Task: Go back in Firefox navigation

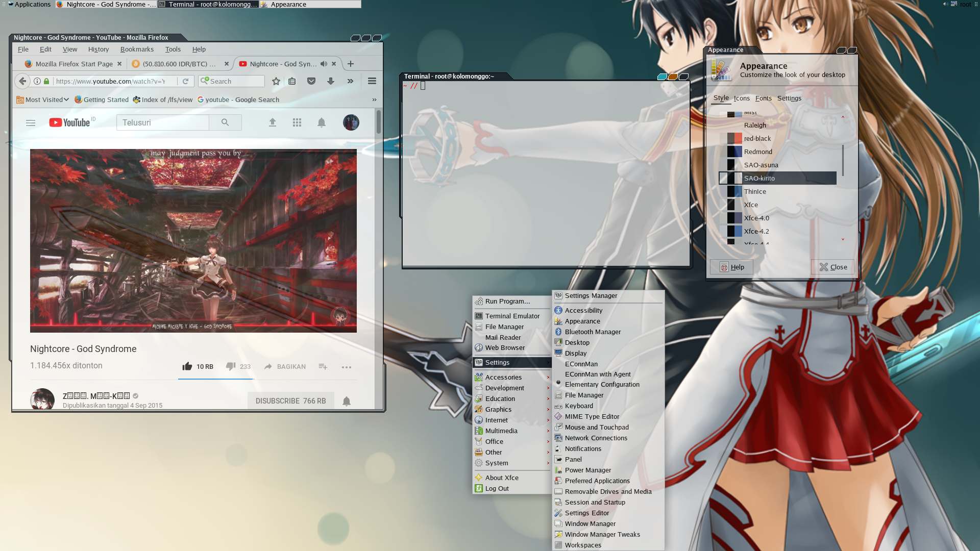Action: tap(22, 81)
